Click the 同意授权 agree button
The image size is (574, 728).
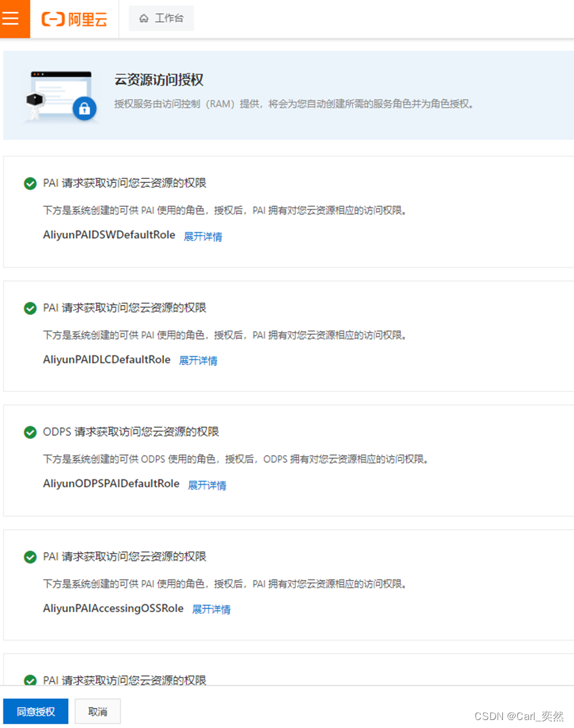pos(36,711)
